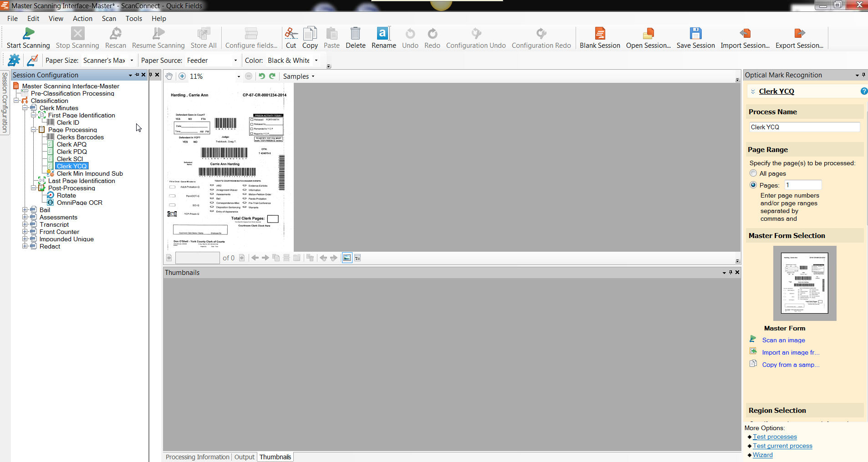Open the Samples dropdown in viewer
868x462 pixels.
click(x=299, y=76)
